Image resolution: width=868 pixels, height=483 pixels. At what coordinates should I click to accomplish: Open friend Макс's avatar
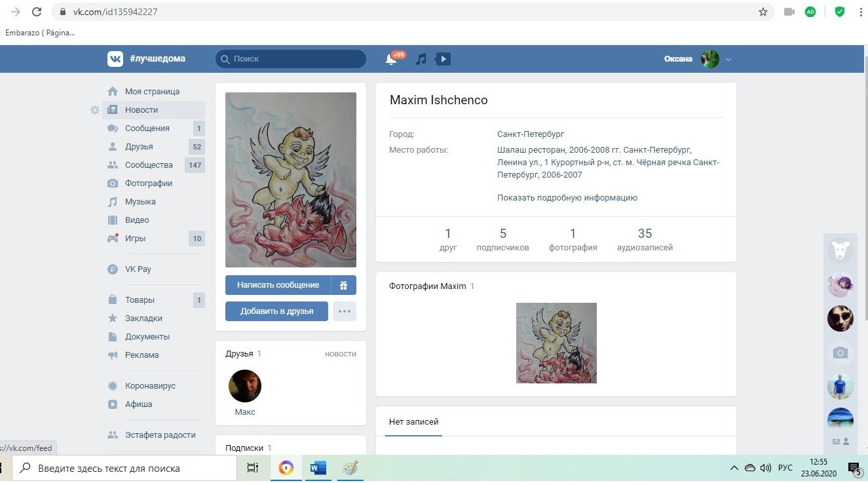(x=245, y=386)
